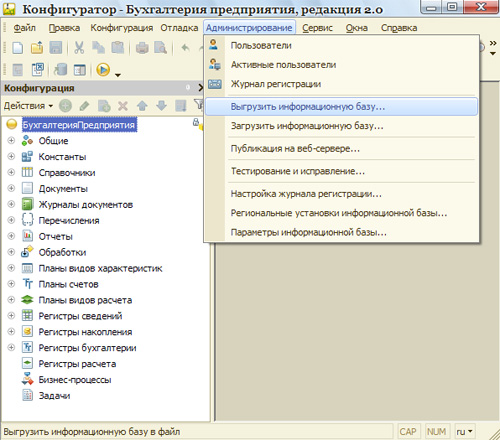This screenshot has height=440, width=500.
Task: Choose Пользователи menu entry
Action: point(342,45)
